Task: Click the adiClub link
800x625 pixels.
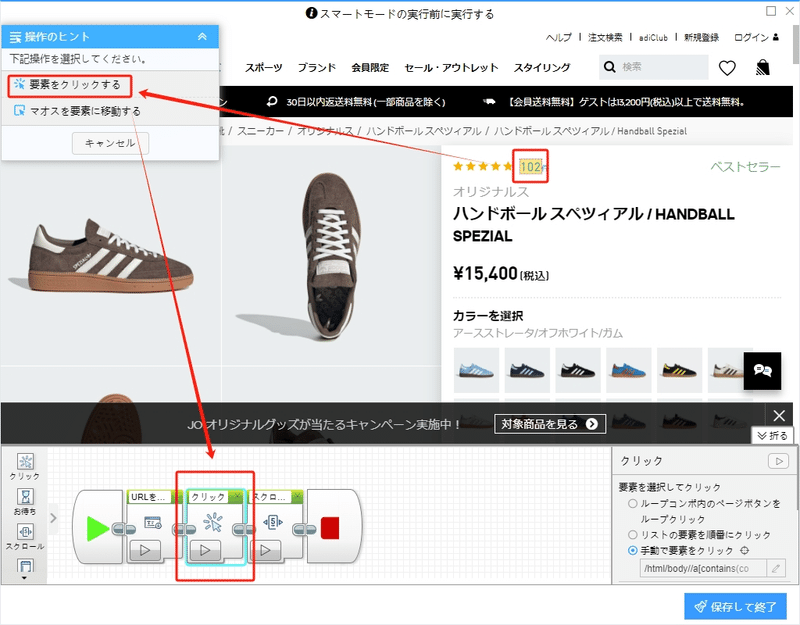Action: point(654,38)
